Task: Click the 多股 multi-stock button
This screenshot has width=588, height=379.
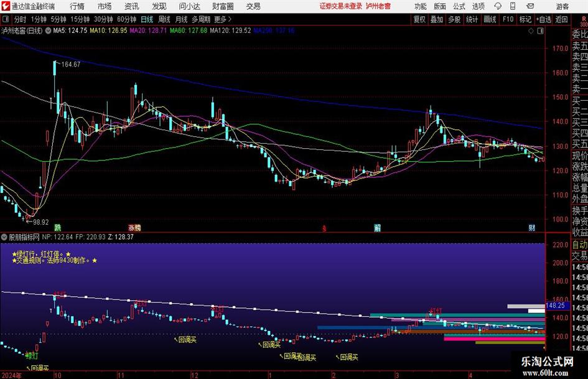Action: (454, 19)
